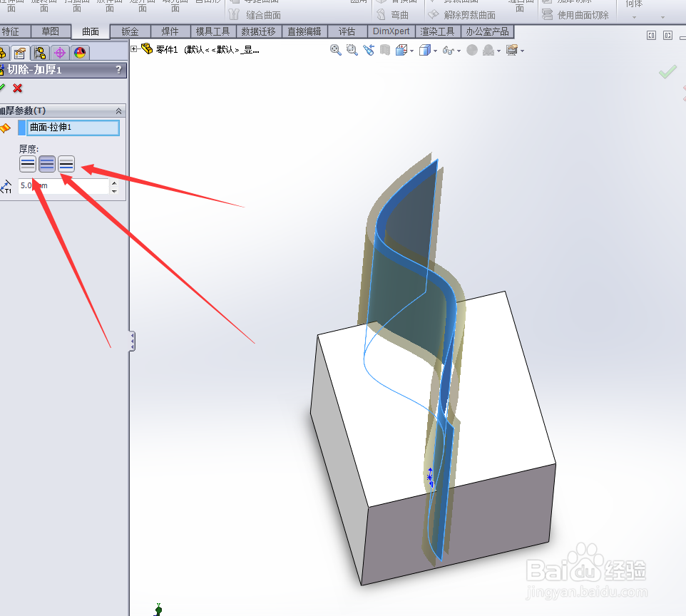Open the 办公室产品 office products tab
The image size is (686, 616).
click(487, 31)
